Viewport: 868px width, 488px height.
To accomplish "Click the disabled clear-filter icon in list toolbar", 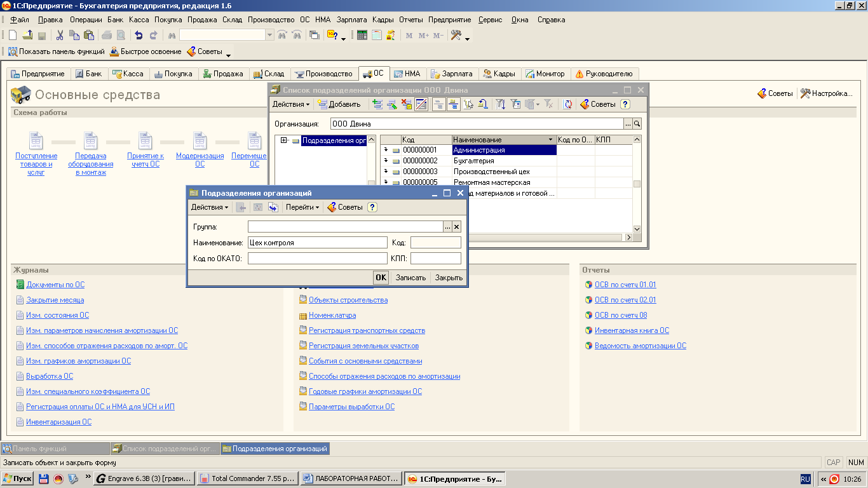I will (x=549, y=104).
